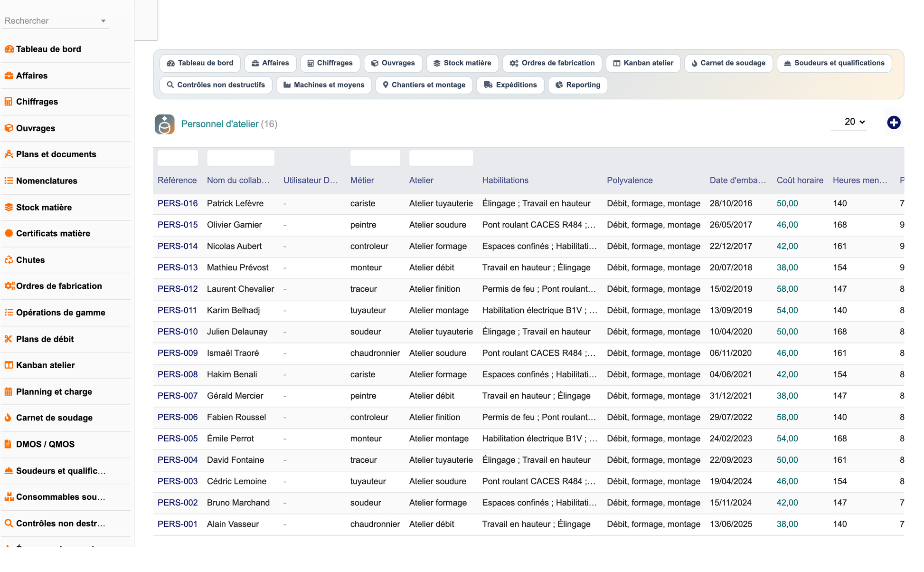This screenshot has width=924, height=572.
Task: Open Chantiers et montage tab
Action: (424, 85)
